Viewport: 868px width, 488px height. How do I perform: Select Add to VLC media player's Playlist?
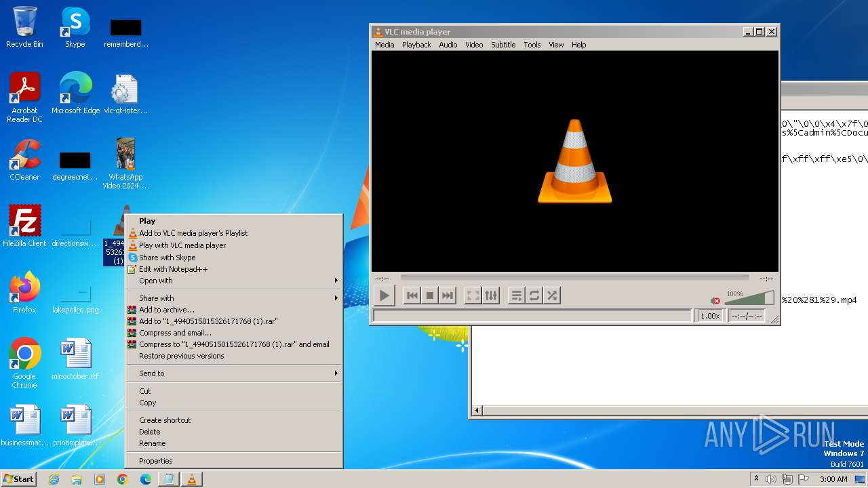234,233
